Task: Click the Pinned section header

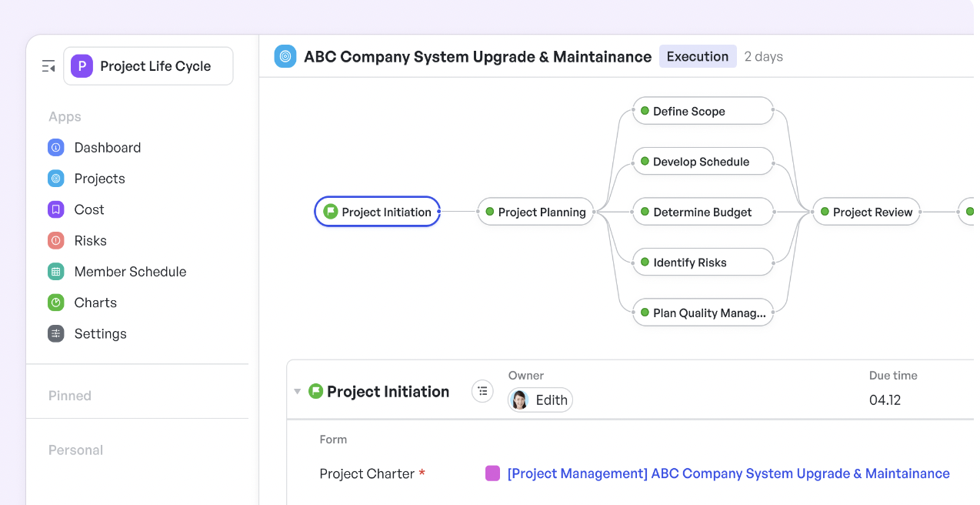Action: coord(70,396)
